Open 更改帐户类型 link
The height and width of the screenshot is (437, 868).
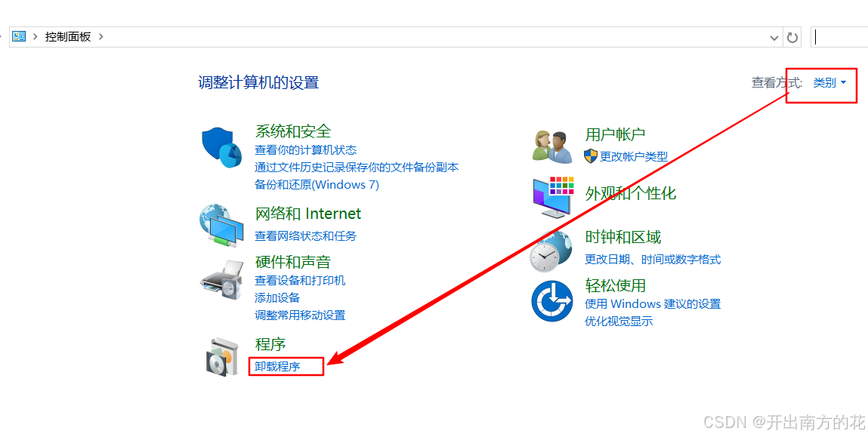(x=634, y=156)
